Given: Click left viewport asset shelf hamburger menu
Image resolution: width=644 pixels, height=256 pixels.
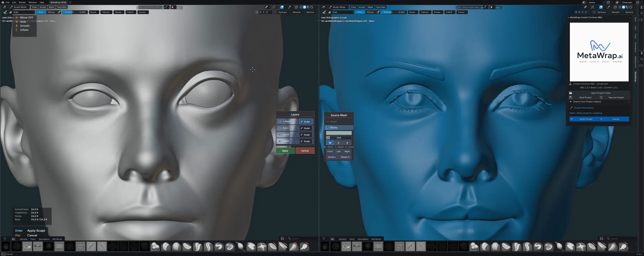Looking at the screenshot, I should 5,239.
